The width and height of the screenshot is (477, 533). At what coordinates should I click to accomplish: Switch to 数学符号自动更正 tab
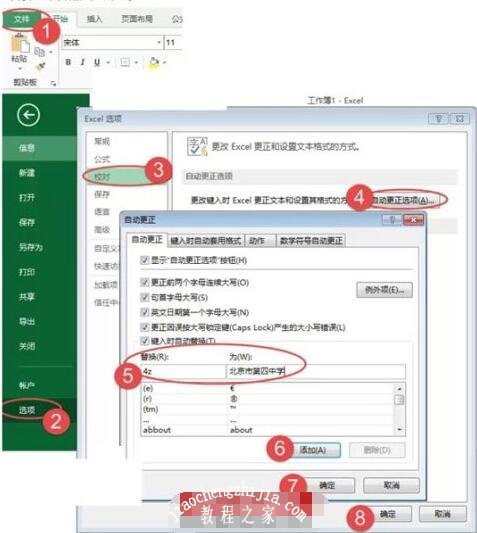311,241
